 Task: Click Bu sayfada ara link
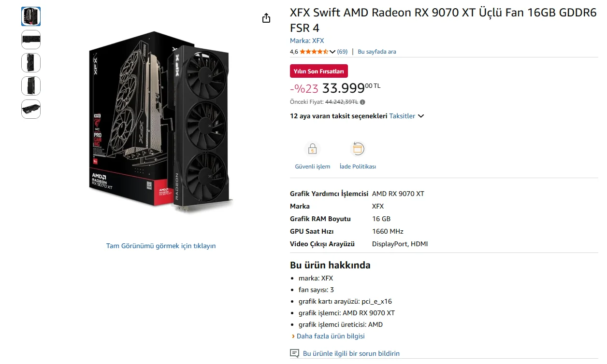pyautogui.click(x=376, y=52)
